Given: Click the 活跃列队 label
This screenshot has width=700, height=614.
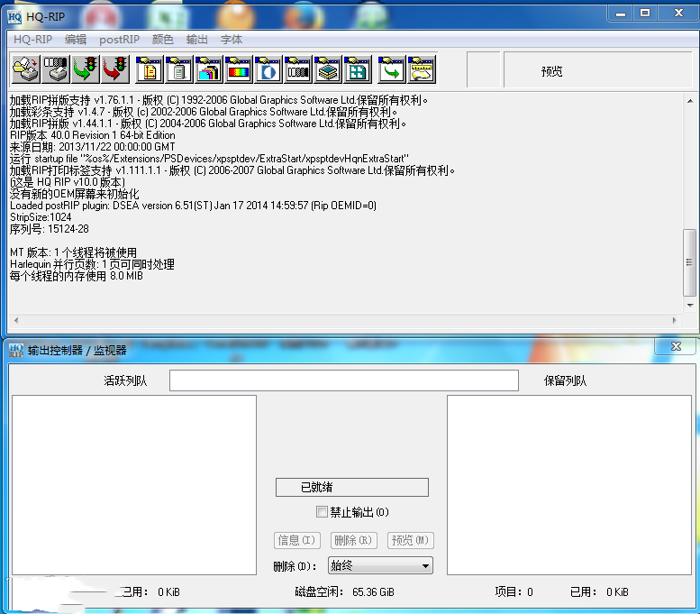Looking at the screenshot, I should click(125, 380).
